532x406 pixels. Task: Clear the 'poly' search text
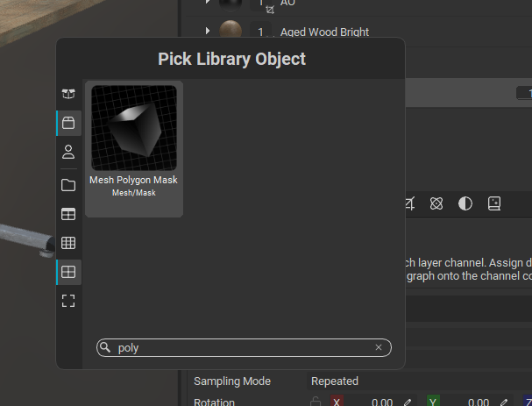379,348
